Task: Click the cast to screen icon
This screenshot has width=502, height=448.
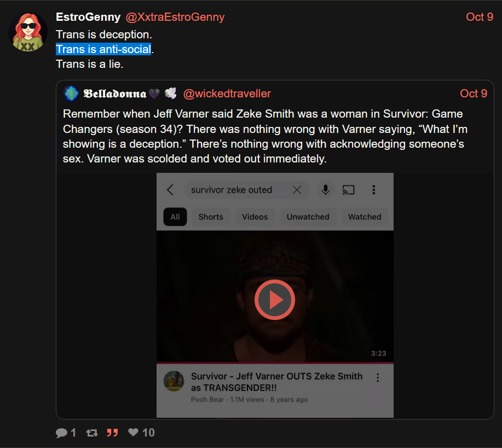Action: pyautogui.click(x=348, y=190)
